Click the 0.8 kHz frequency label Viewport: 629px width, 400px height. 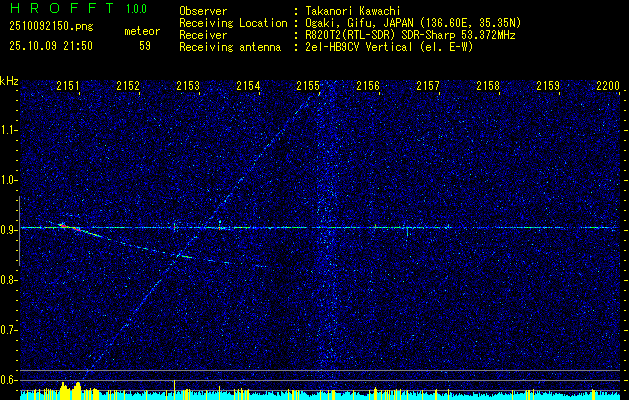[9, 280]
